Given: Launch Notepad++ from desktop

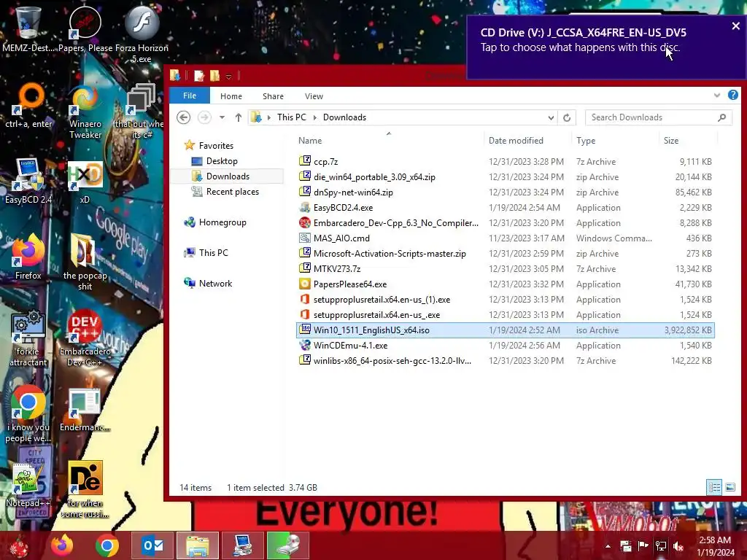Looking at the screenshot, I should pos(28,485).
